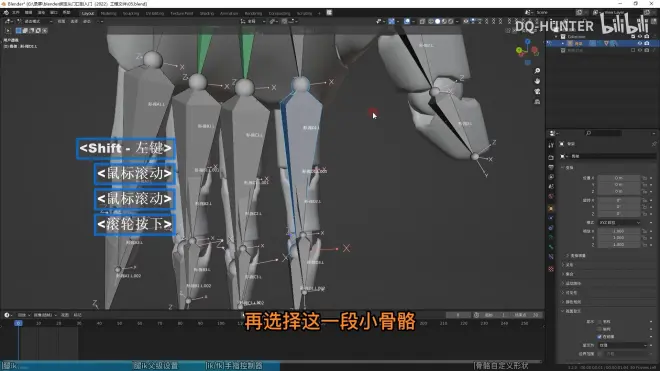Toggle viewport overlays display

[407, 21]
